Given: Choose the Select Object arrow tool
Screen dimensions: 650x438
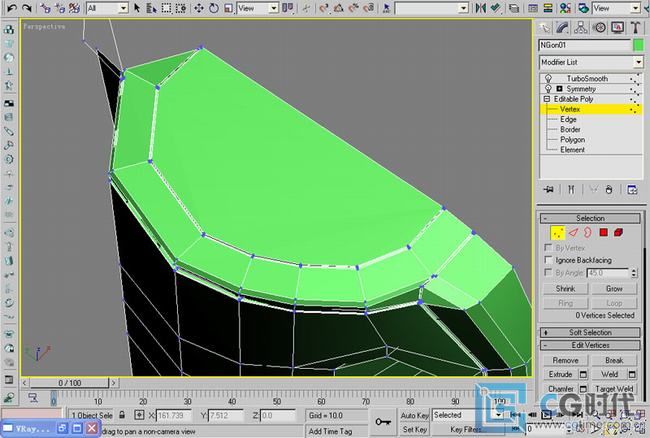Looking at the screenshot, I should click(x=137, y=8).
